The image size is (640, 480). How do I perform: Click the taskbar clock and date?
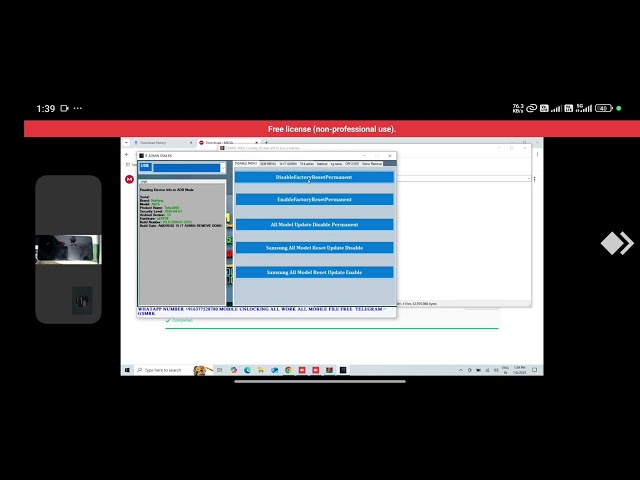point(519,370)
